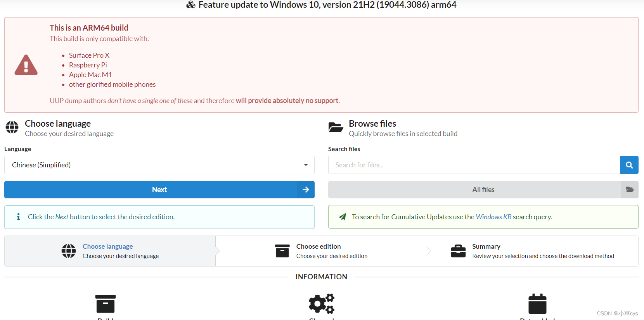Click the boxes icon beside page title
The height and width of the screenshot is (320, 644).
pyautogui.click(x=190, y=5)
